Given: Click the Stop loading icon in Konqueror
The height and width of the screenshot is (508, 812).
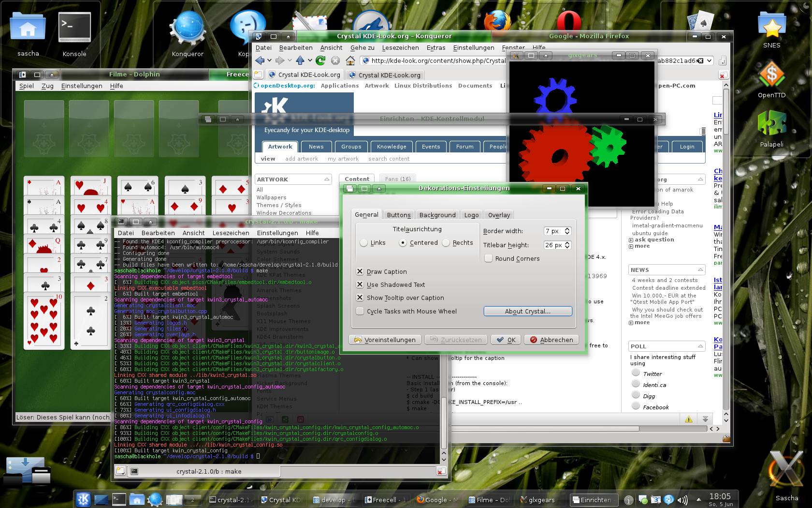Looking at the screenshot, I should 335,60.
